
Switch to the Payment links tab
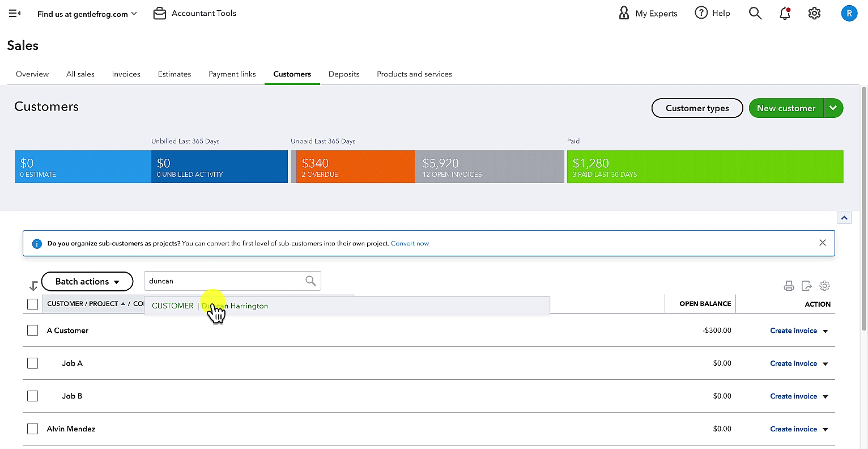(232, 74)
